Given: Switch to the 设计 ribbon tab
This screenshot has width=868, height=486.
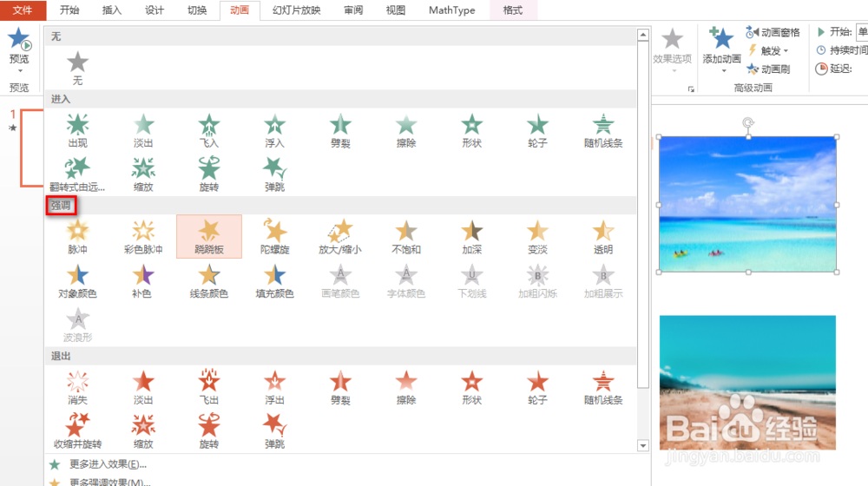Looking at the screenshot, I should tap(155, 10).
